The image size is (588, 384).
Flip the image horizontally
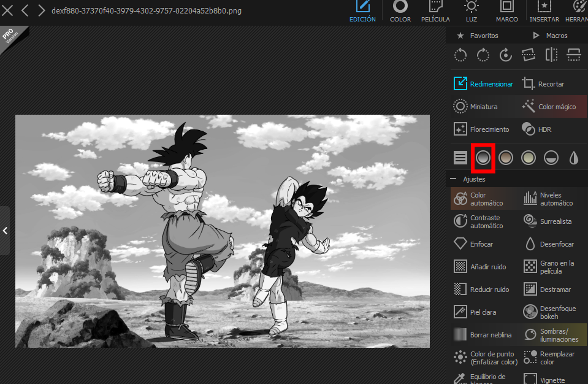pyautogui.click(x=551, y=55)
